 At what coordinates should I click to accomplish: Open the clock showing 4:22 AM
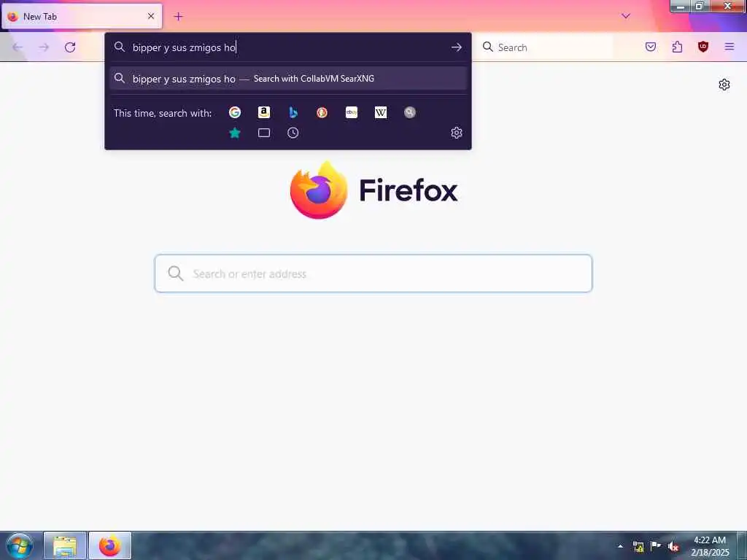pyautogui.click(x=709, y=546)
